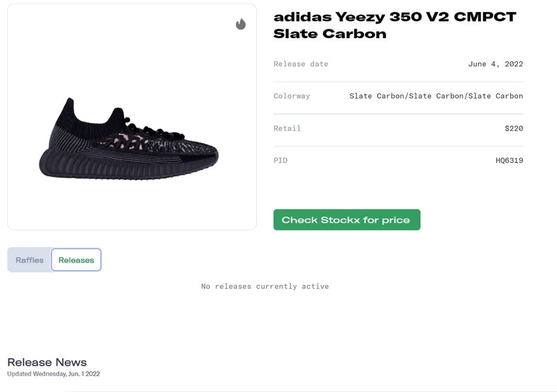
Task: Click the Colorway label
Action: point(291,96)
